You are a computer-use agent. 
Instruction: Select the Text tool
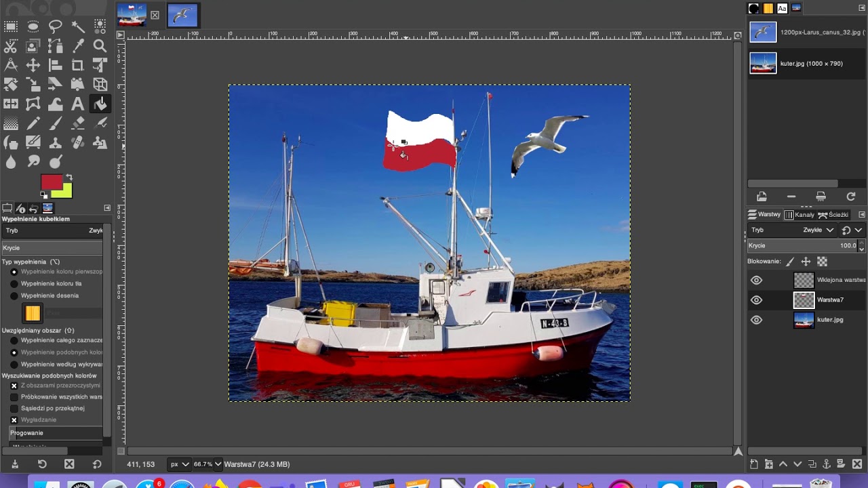click(x=78, y=104)
